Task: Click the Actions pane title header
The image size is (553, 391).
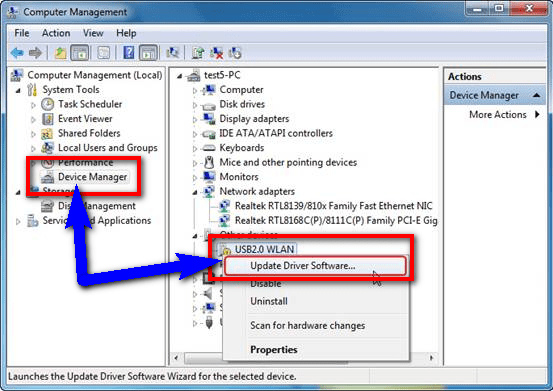Action: tap(494, 77)
